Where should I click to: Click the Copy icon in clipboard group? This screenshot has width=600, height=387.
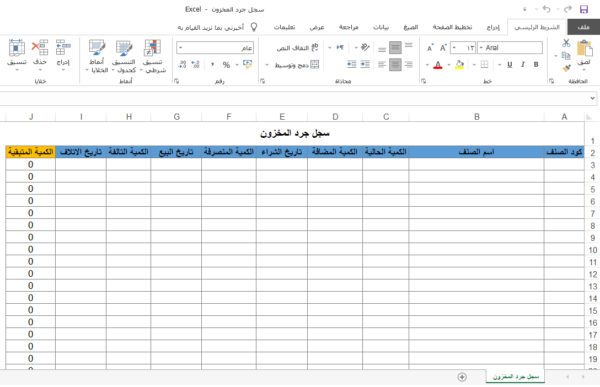point(566,56)
